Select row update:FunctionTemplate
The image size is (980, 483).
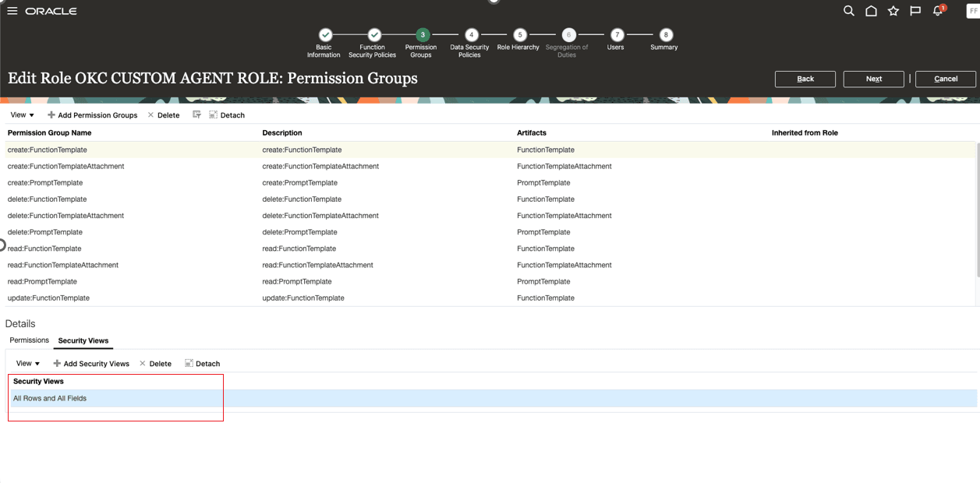click(490, 298)
